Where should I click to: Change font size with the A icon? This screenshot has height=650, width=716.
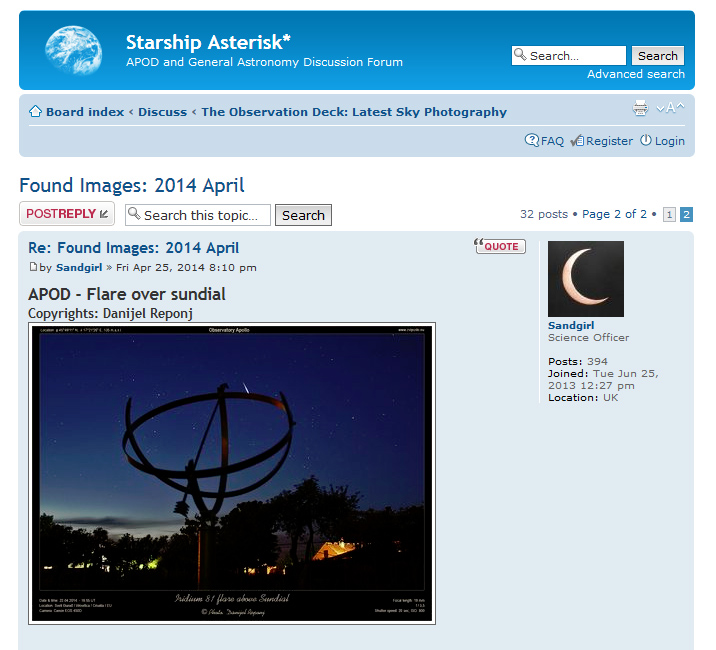(670, 108)
